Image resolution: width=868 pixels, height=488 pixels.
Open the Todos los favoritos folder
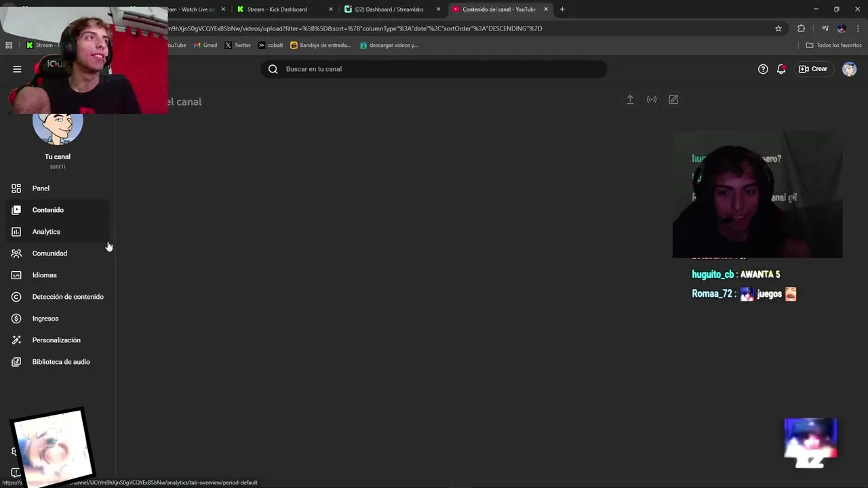[x=833, y=45]
